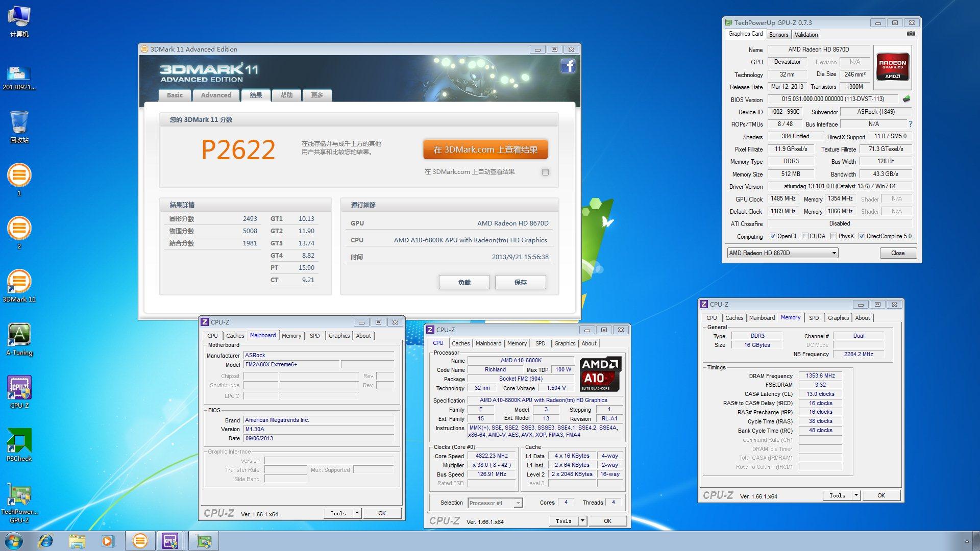Click the Core Speed 4822.23 MHz field
Screen dimensions: 980x551
point(492,456)
